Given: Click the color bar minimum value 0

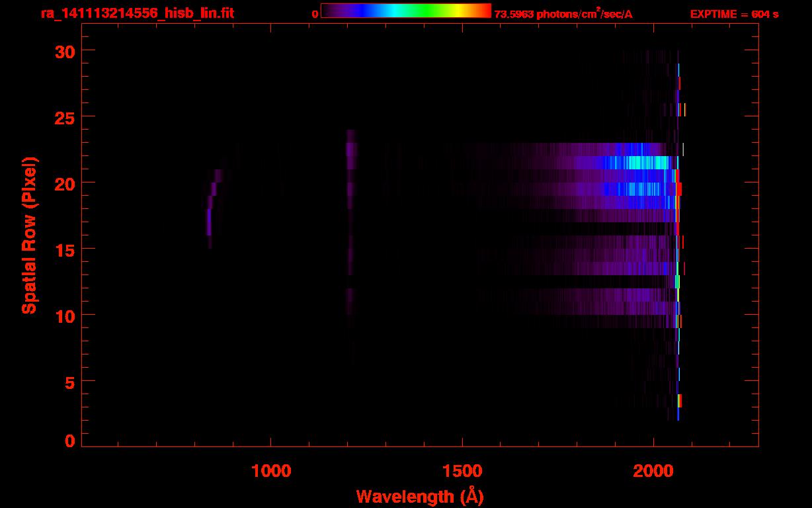Looking at the screenshot, I should (x=315, y=14).
